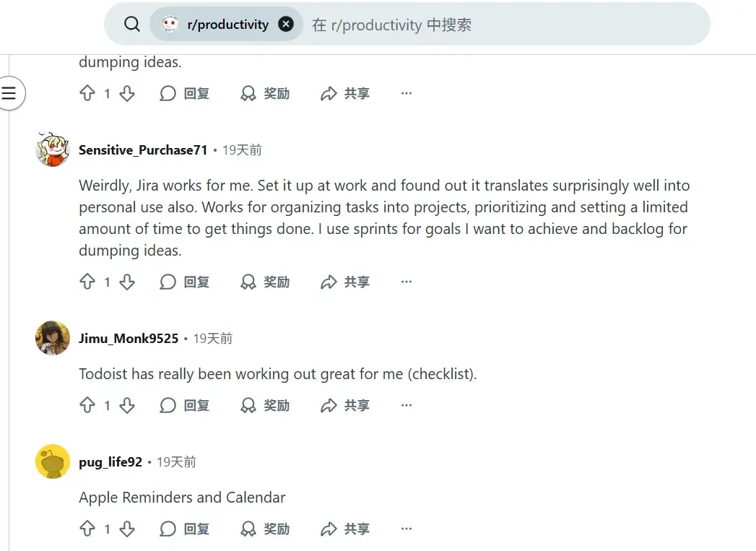The width and height of the screenshot is (756, 551).
Task: Click Jimu_Monk9525's avatar thumbnail
Action: [x=53, y=338]
